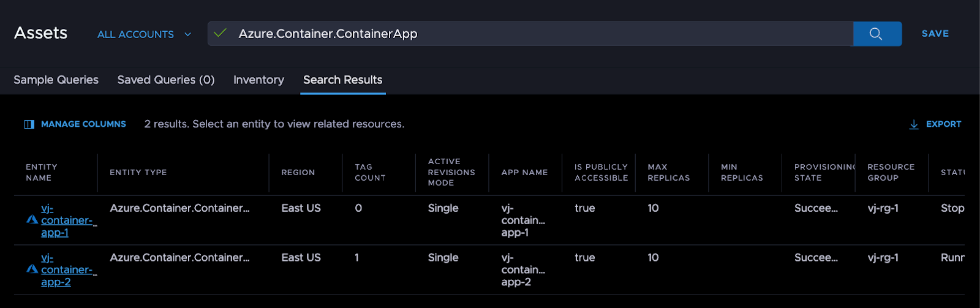Sort by the Entity Type column header
The image size is (980, 308).
click(138, 173)
